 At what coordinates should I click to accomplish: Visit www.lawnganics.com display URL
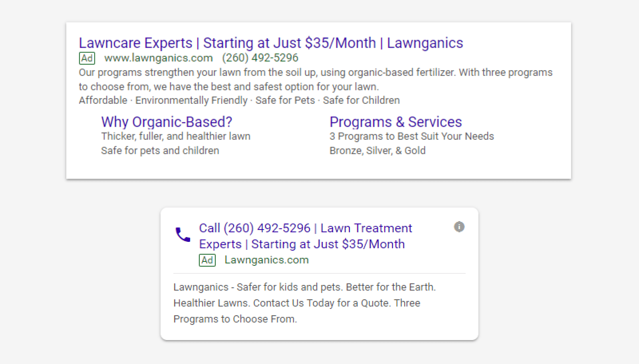(x=158, y=58)
